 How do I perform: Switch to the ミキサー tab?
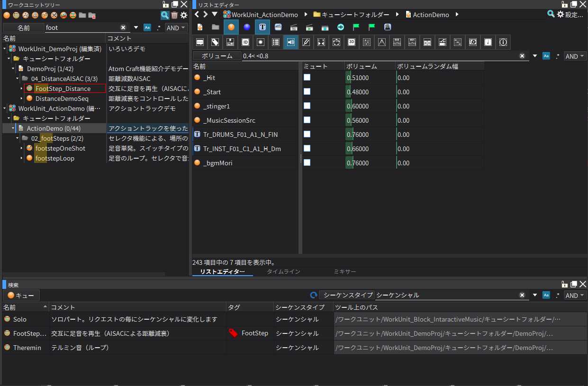point(345,271)
